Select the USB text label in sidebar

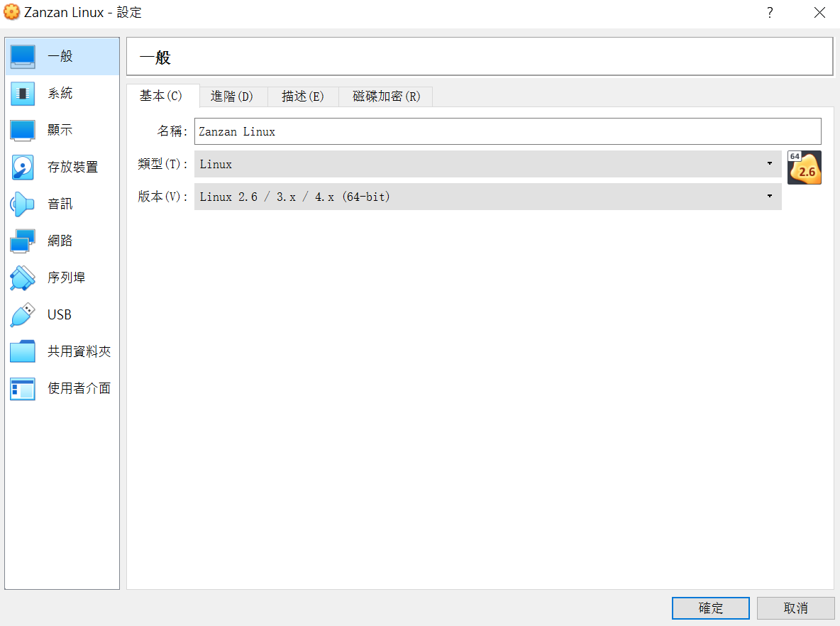pos(60,314)
